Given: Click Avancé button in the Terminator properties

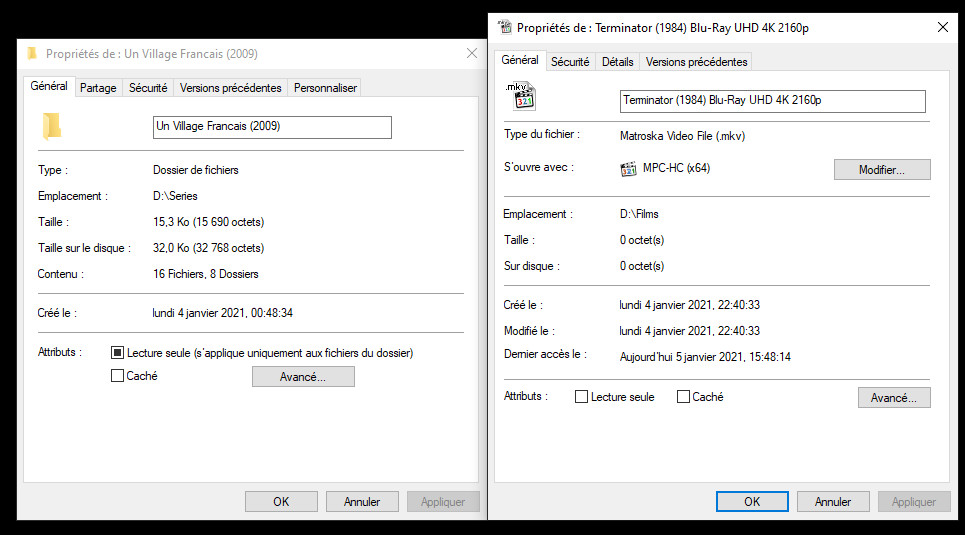Looking at the screenshot, I should (894, 398).
